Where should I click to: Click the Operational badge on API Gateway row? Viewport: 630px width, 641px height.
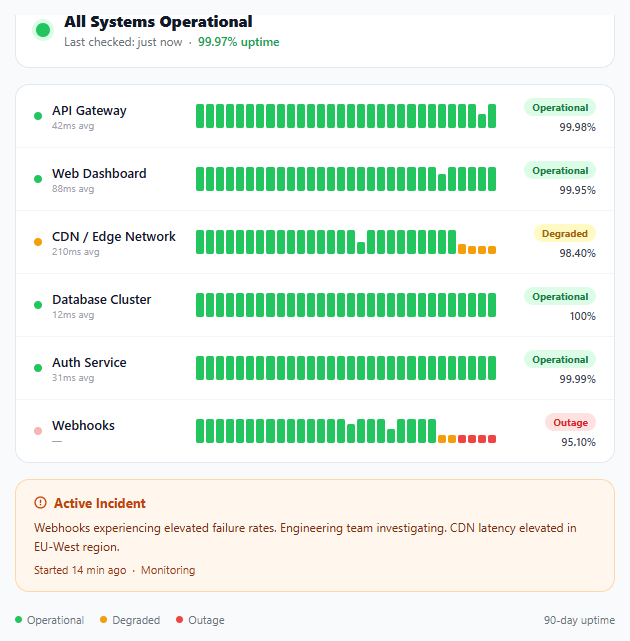coord(560,108)
